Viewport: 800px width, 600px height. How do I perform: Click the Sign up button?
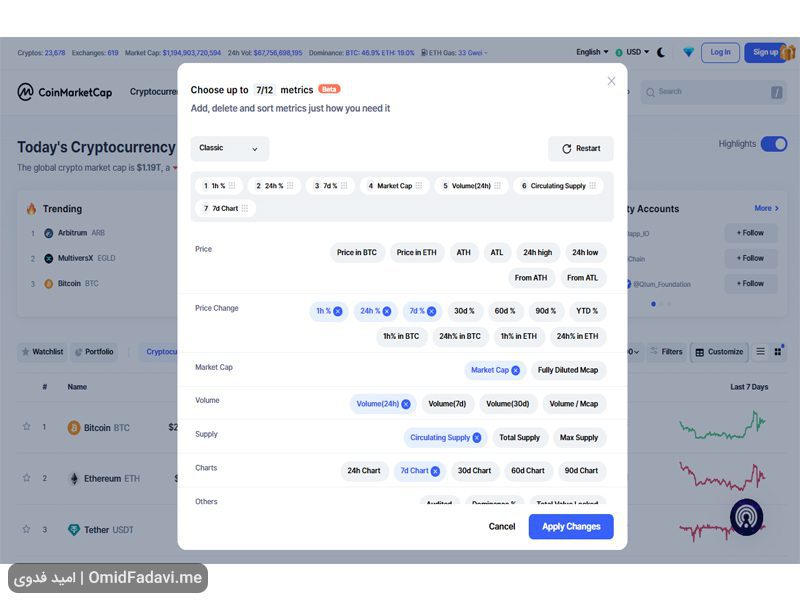click(765, 53)
